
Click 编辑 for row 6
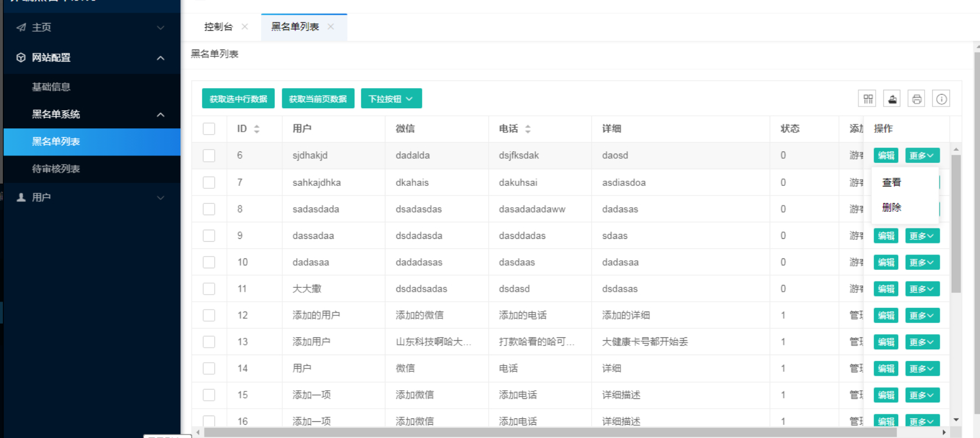point(886,155)
